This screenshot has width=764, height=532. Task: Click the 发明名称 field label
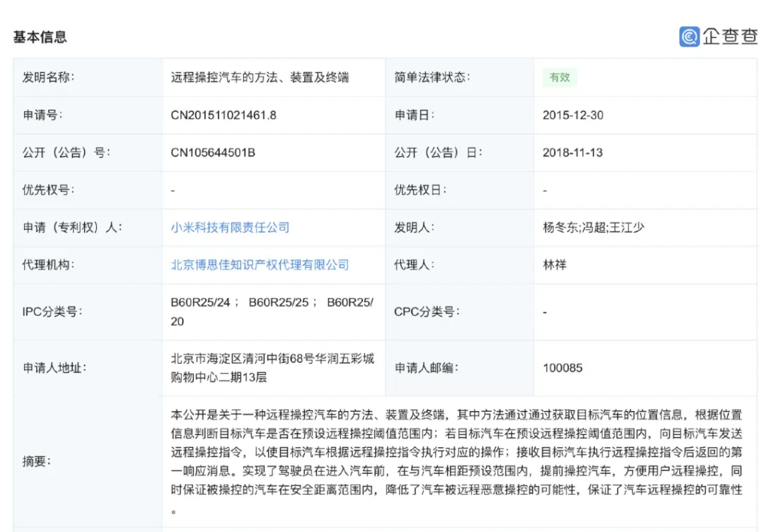coord(48,77)
